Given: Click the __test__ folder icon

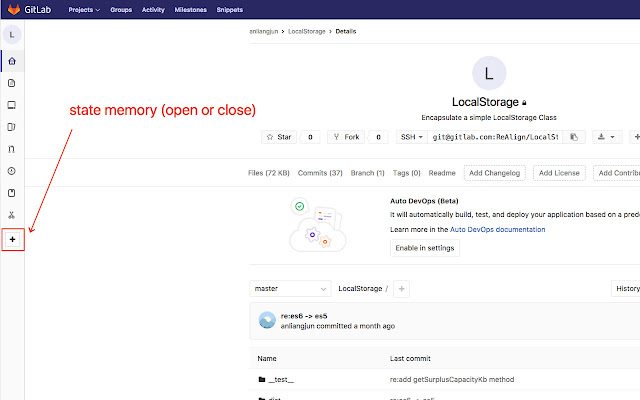Looking at the screenshot, I should pos(262,380).
